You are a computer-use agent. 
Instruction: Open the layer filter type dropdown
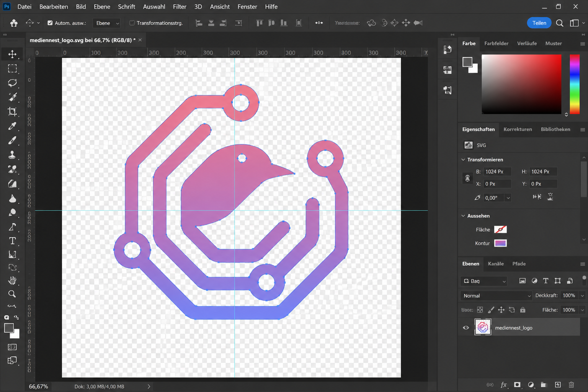click(x=484, y=281)
